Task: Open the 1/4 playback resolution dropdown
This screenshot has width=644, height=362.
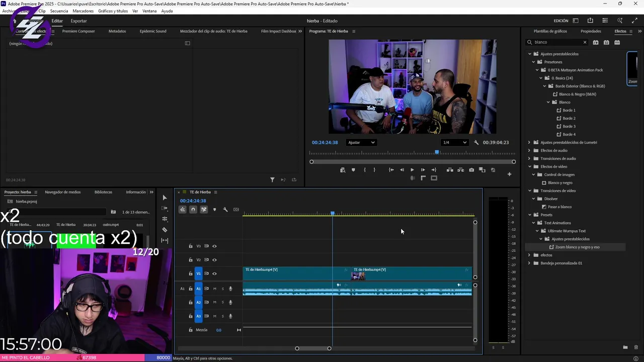Action: click(x=454, y=142)
